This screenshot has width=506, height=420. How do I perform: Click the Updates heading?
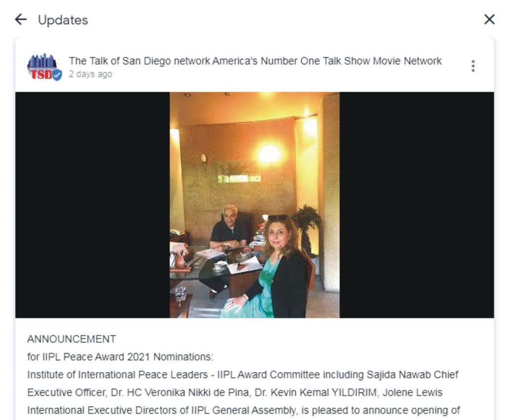(x=63, y=20)
